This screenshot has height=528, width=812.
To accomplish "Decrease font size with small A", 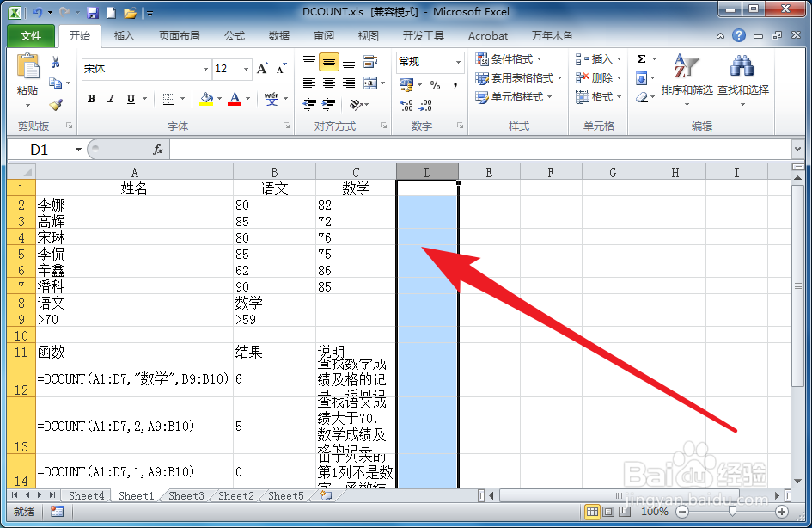I will point(281,69).
